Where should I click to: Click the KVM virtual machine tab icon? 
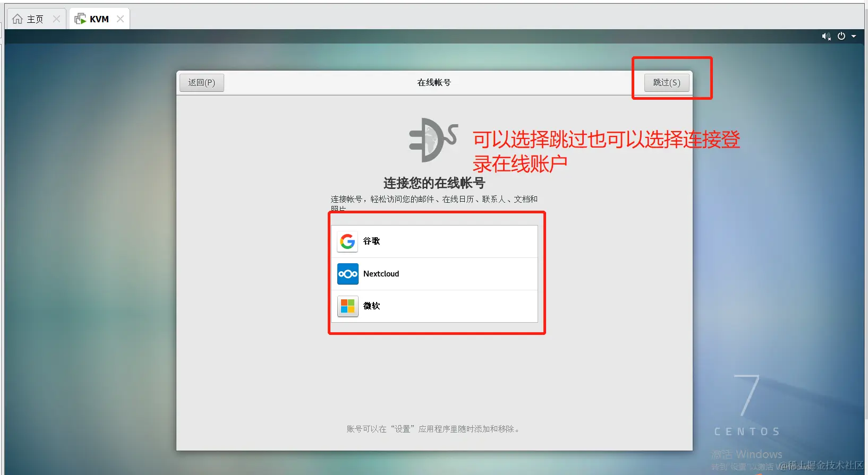[x=80, y=19]
